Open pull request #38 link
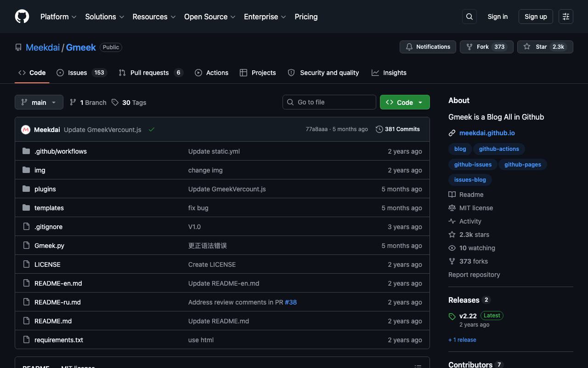588x368 pixels. [x=291, y=302]
